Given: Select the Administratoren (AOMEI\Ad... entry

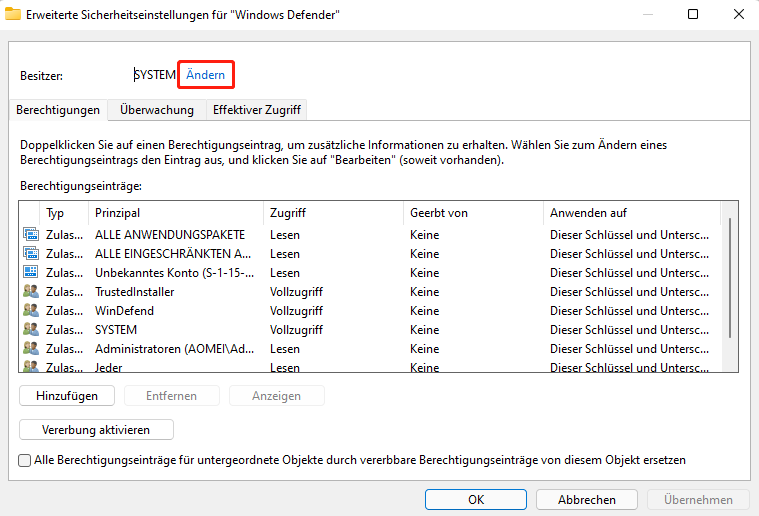Looking at the screenshot, I should click(174, 349).
